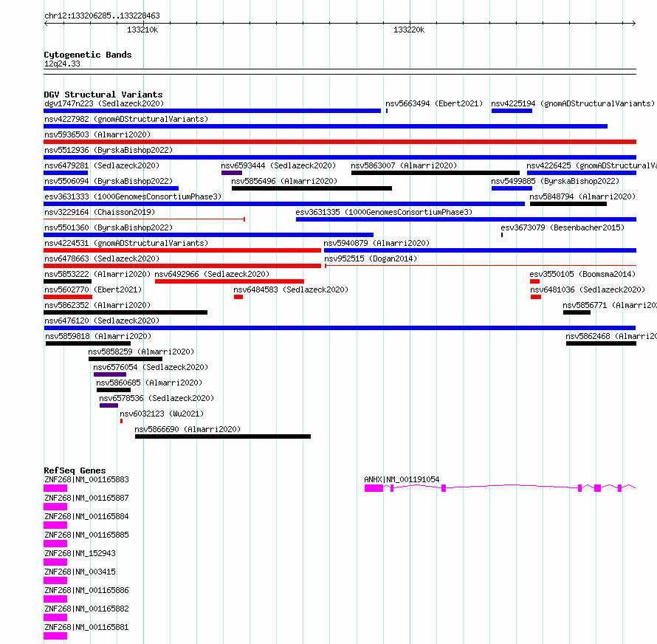The height and width of the screenshot is (644, 657).
Task: Click nsv6576054 (Sedlazeck2020) label
Action: click(151, 367)
